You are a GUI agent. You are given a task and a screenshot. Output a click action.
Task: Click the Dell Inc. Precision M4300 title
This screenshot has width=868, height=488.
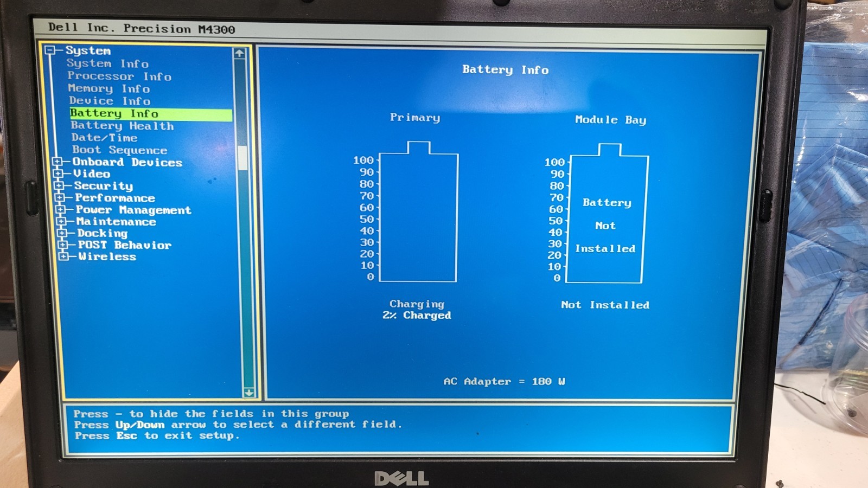[142, 28]
